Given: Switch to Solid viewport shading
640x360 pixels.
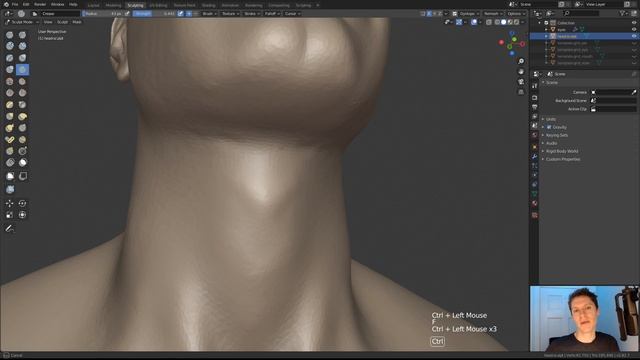Looking at the screenshot, I should (x=504, y=22).
